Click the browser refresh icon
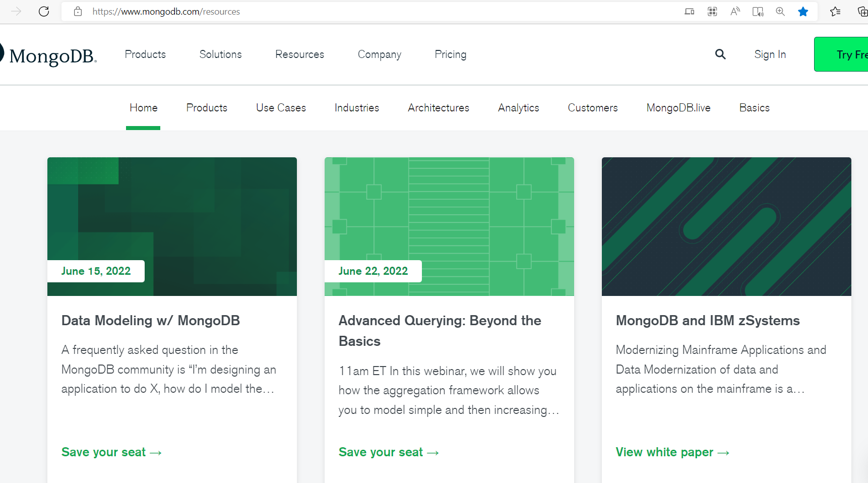Viewport: 868px width, 483px height. coord(44,11)
